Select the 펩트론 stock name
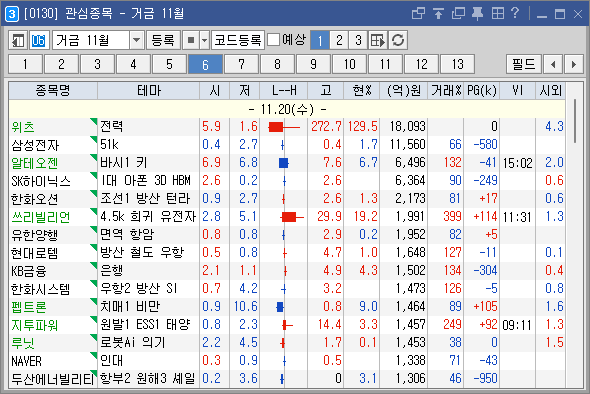 pos(29,307)
